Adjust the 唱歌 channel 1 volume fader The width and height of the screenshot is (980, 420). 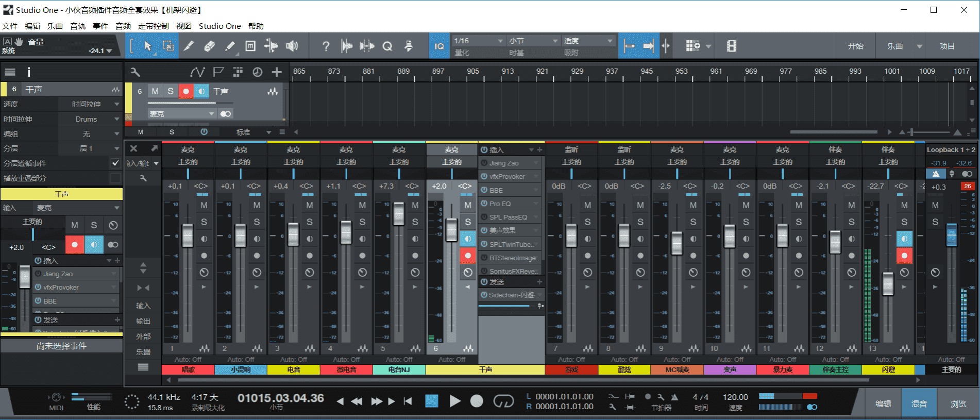(x=188, y=235)
